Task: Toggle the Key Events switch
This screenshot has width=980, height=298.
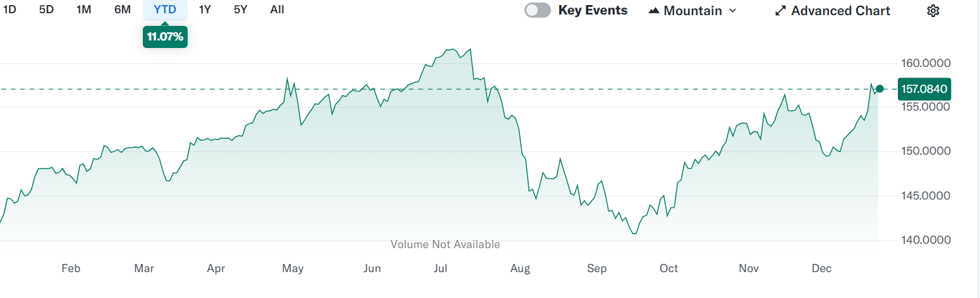Action: tap(538, 10)
